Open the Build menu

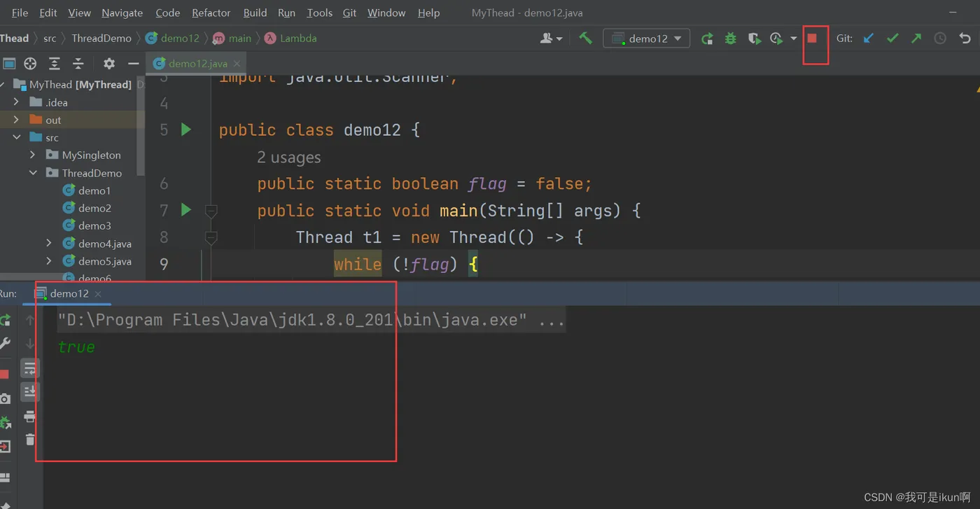tap(255, 13)
